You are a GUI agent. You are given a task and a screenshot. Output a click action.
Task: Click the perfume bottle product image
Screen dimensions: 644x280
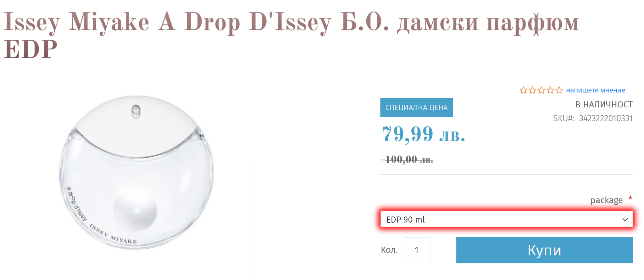click(136, 176)
